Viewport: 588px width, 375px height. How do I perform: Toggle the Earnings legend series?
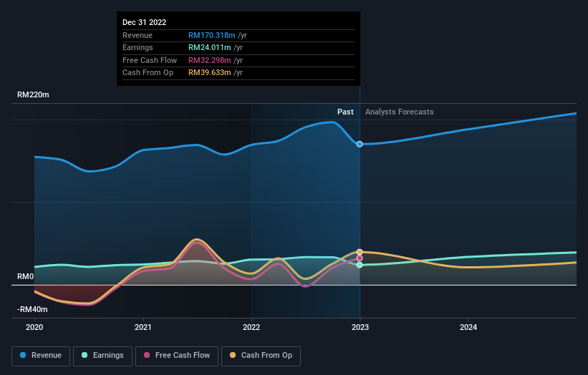[x=102, y=356]
